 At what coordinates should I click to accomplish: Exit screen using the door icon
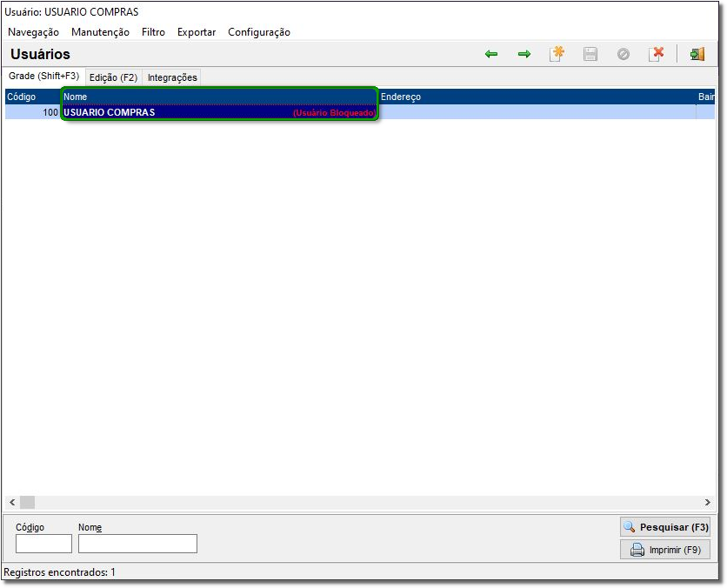pos(697,54)
